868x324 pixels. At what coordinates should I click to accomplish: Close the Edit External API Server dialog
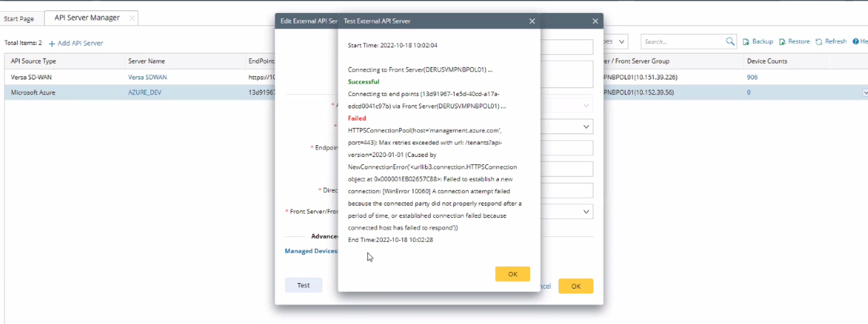pos(596,21)
